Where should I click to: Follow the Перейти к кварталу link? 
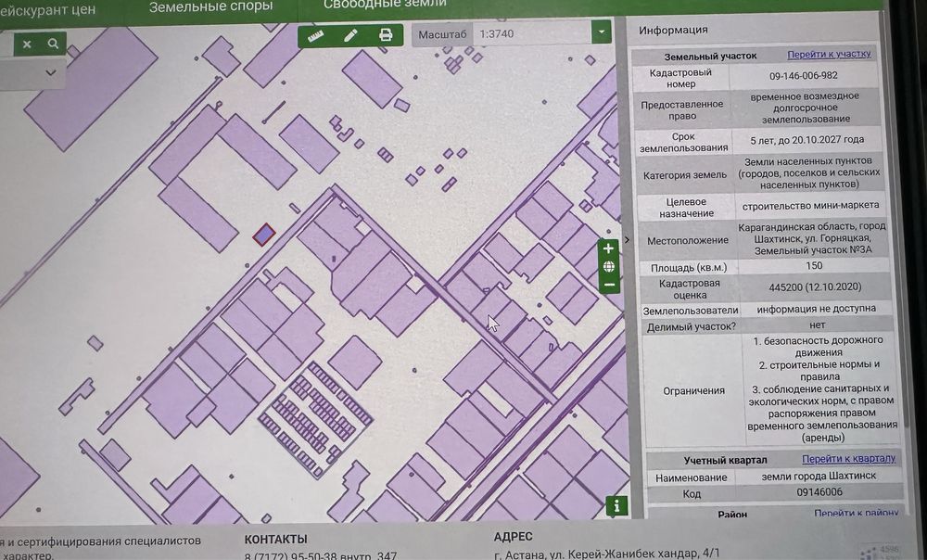point(848,458)
